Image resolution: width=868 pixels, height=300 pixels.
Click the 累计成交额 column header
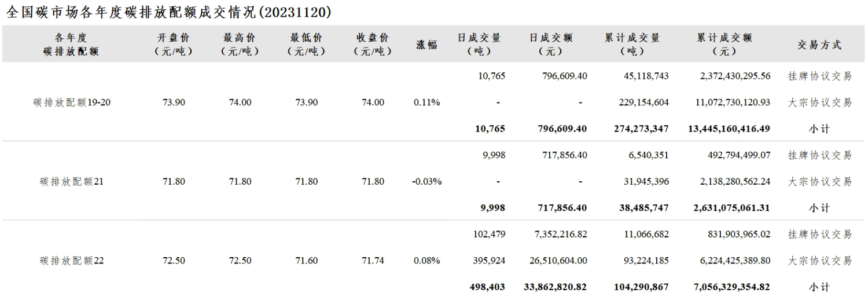click(x=725, y=44)
